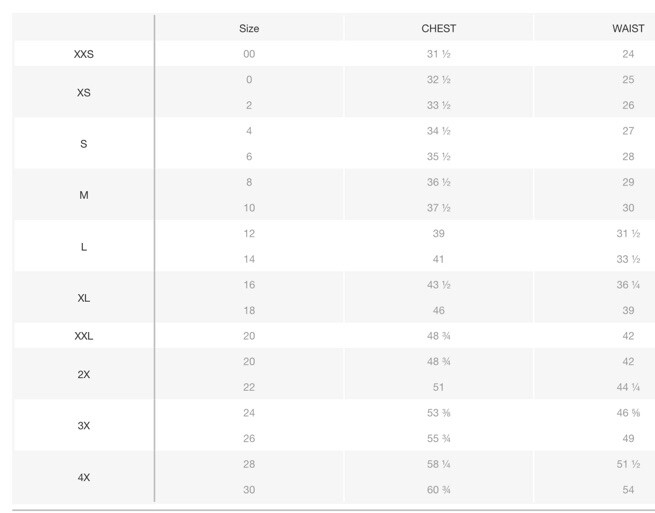Select the XXS row label
This screenshot has height=513, width=655.
[84, 54]
